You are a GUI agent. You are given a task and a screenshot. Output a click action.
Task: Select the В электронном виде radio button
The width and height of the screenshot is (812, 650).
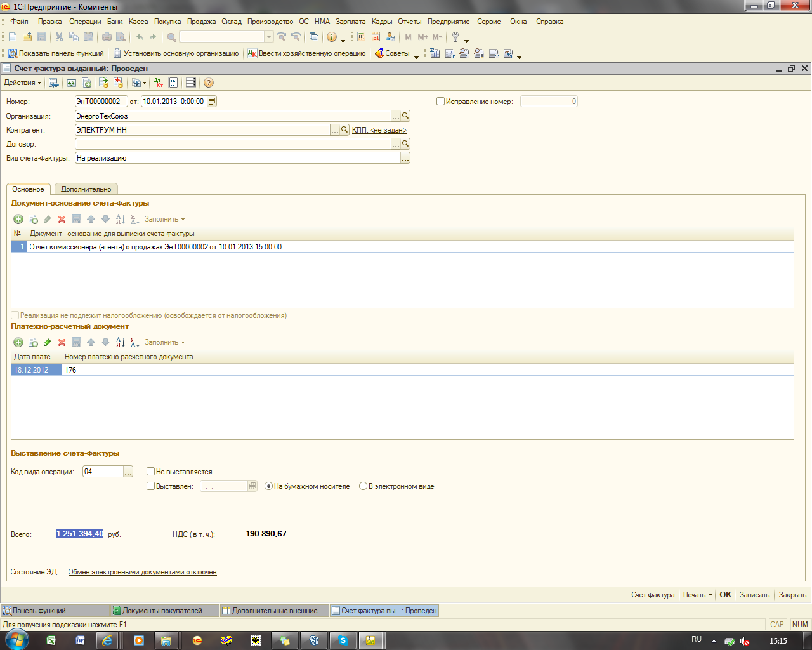point(363,486)
